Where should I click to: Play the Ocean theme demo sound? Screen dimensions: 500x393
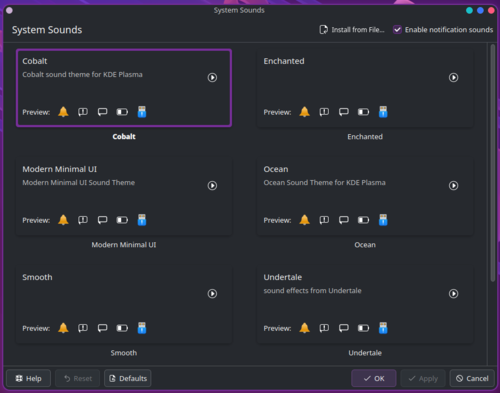pos(453,186)
